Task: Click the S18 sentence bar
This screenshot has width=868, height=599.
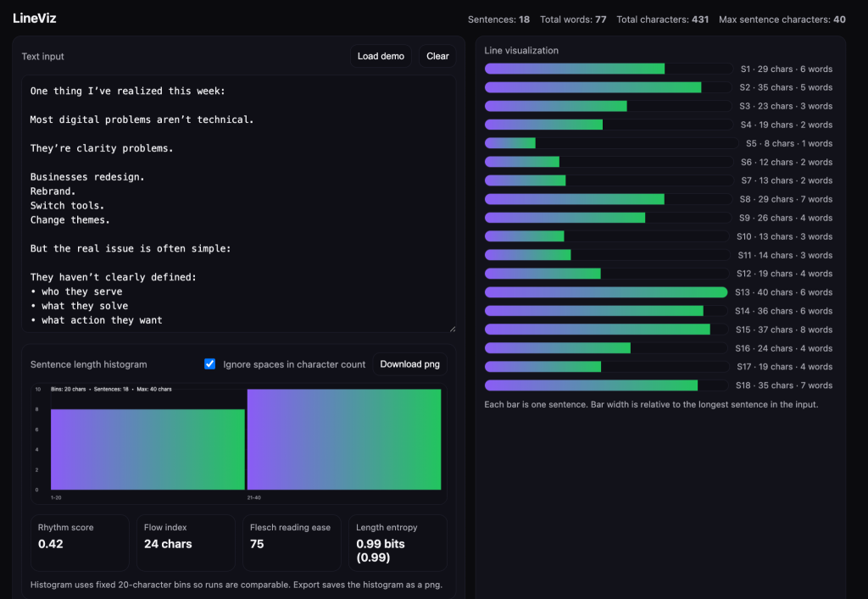Action: point(591,385)
